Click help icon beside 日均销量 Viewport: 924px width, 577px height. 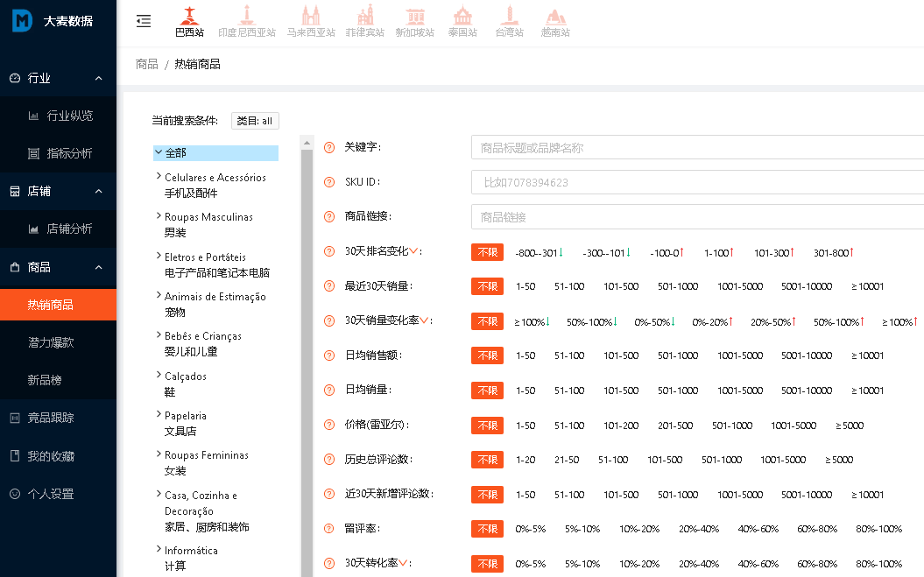pyautogui.click(x=329, y=391)
